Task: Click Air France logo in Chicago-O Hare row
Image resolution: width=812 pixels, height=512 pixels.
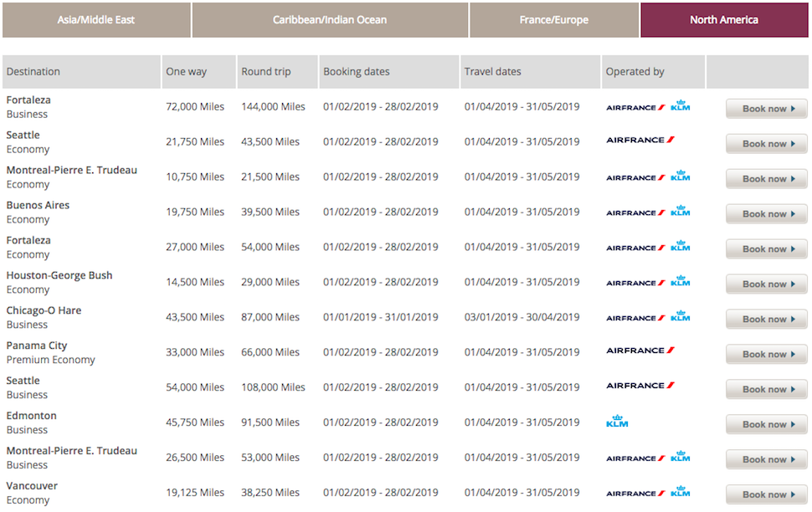Action: click(635, 318)
